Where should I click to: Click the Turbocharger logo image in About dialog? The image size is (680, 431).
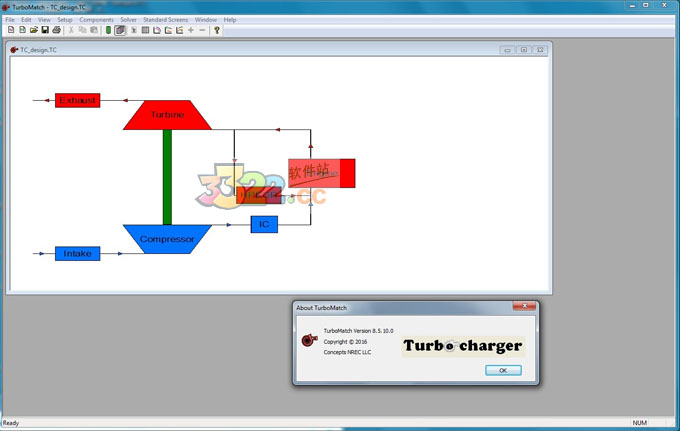point(463,346)
